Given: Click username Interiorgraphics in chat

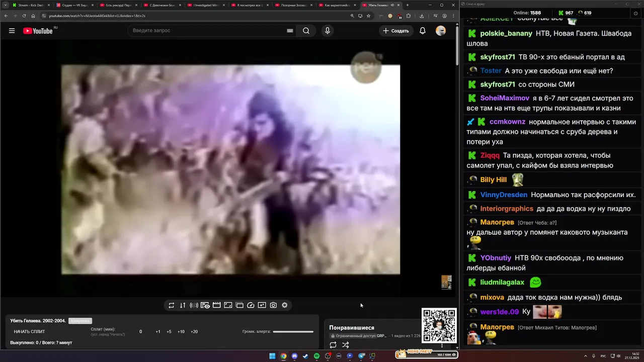Looking at the screenshot, I should 507,209.
